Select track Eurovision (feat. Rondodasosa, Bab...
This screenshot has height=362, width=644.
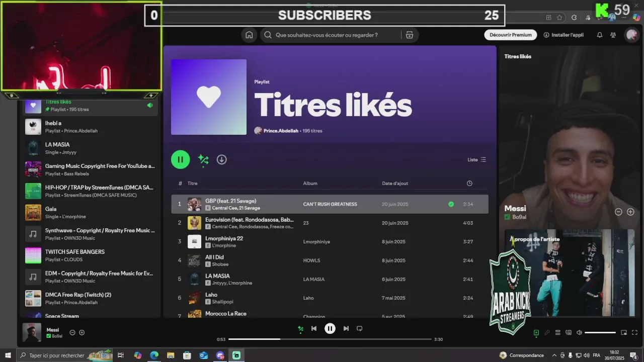coord(330,223)
